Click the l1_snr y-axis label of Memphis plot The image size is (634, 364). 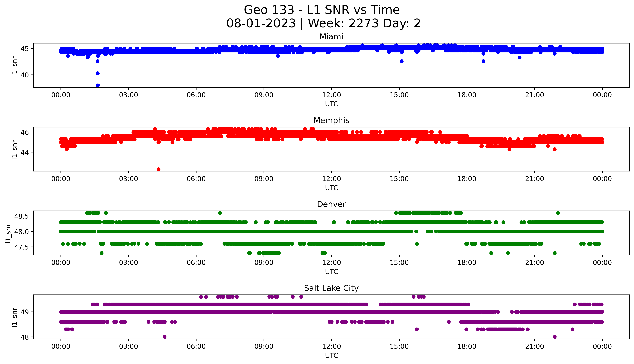coord(15,150)
